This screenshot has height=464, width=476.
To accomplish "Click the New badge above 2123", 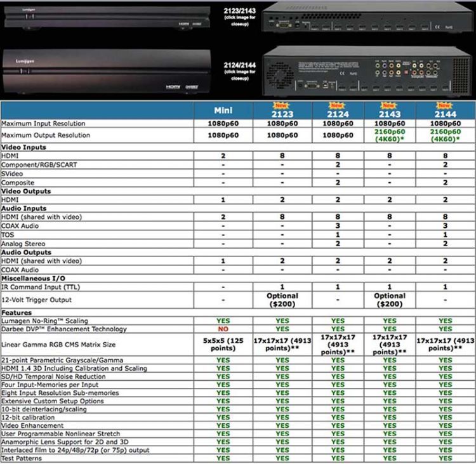I will pyautogui.click(x=281, y=105).
